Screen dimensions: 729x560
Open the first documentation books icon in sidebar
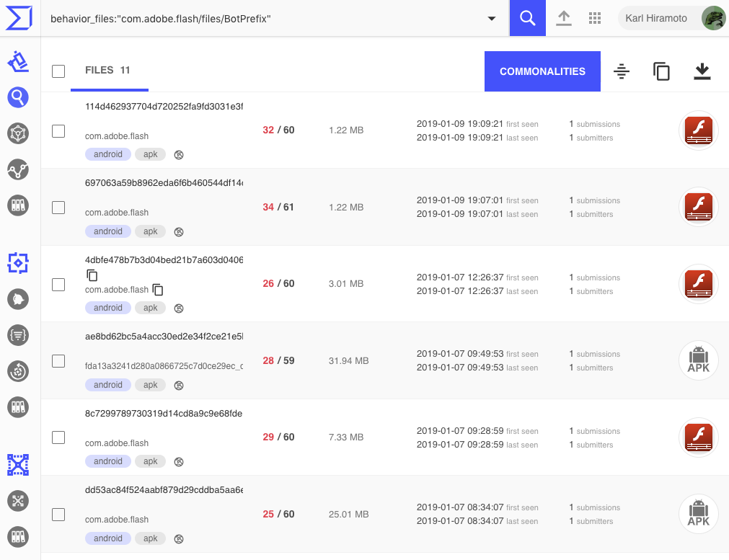click(x=18, y=205)
